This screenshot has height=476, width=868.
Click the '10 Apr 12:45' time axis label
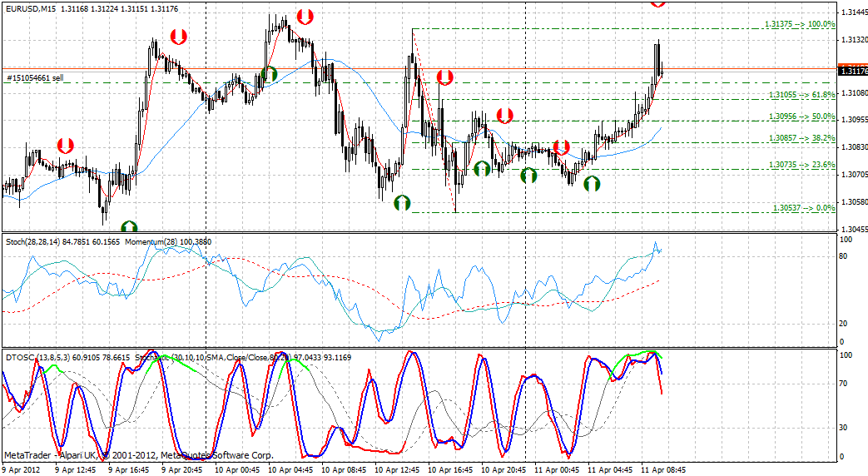point(396,470)
